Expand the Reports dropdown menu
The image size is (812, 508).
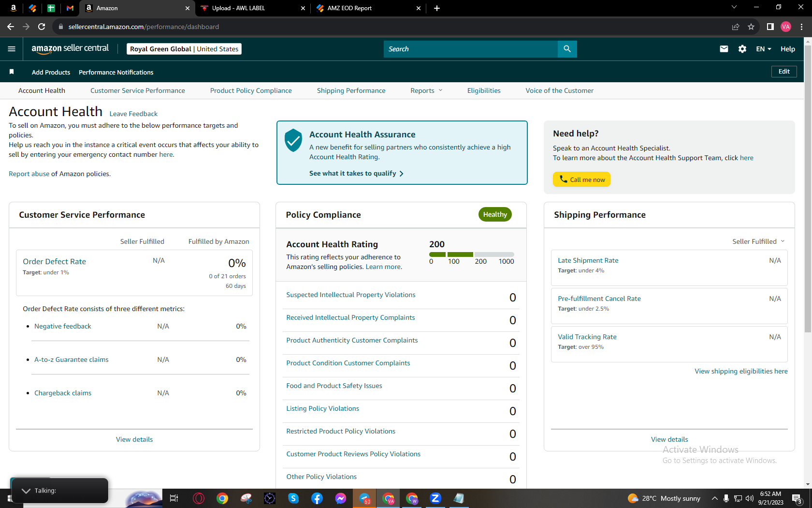coord(426,90)
